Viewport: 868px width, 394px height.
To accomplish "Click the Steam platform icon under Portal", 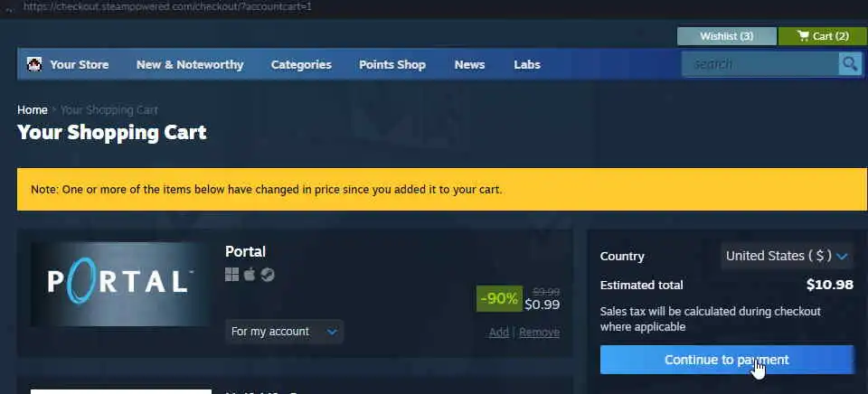I will (268, 275).
